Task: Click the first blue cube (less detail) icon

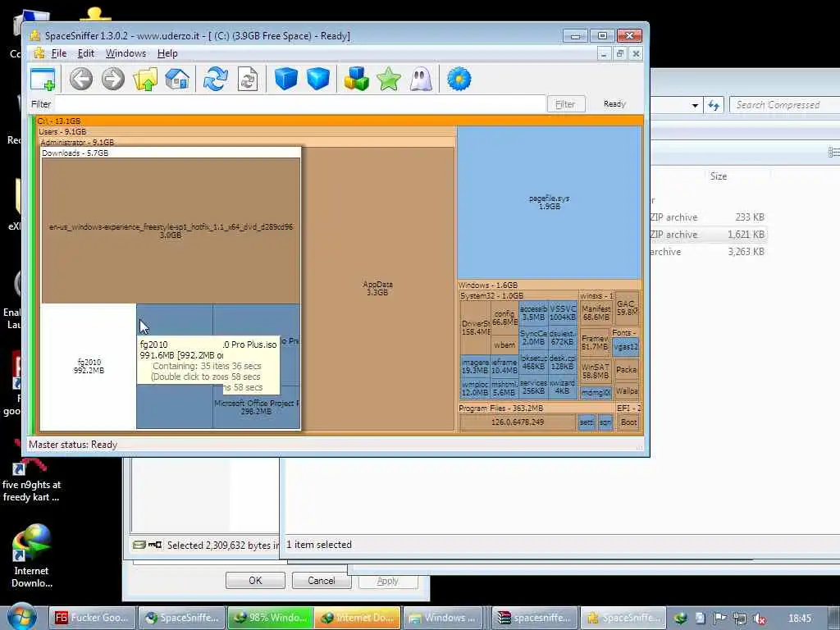Action: point(285,79)
